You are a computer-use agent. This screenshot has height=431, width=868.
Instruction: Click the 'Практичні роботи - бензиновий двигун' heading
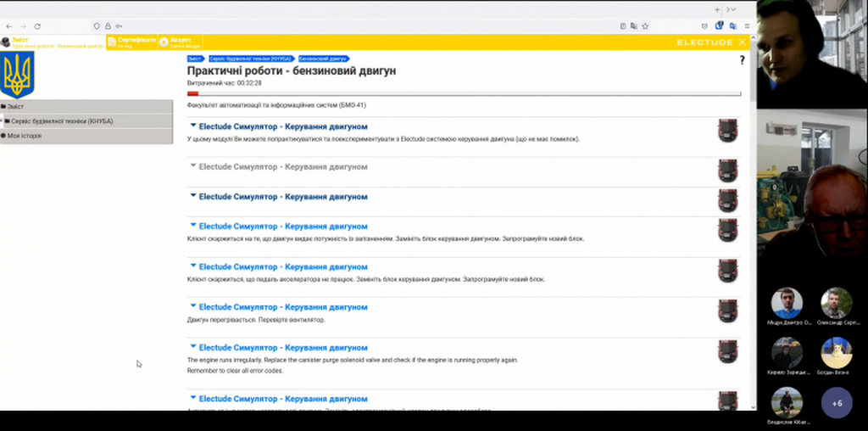(292, 71)
